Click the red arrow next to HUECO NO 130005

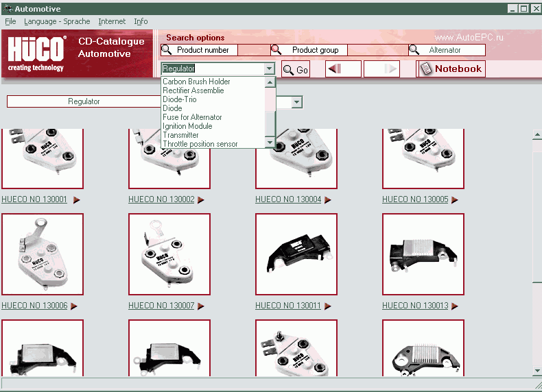coord(455,199)
